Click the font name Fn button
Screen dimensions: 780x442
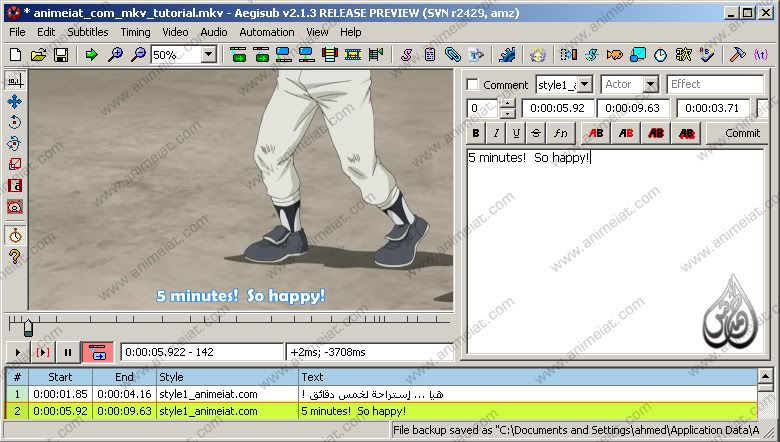561,133
